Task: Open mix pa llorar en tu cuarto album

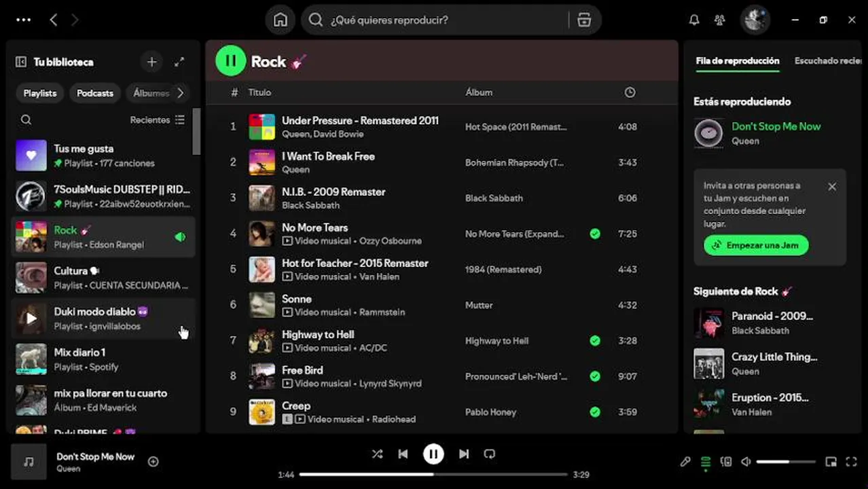Action: pos(103,400)
